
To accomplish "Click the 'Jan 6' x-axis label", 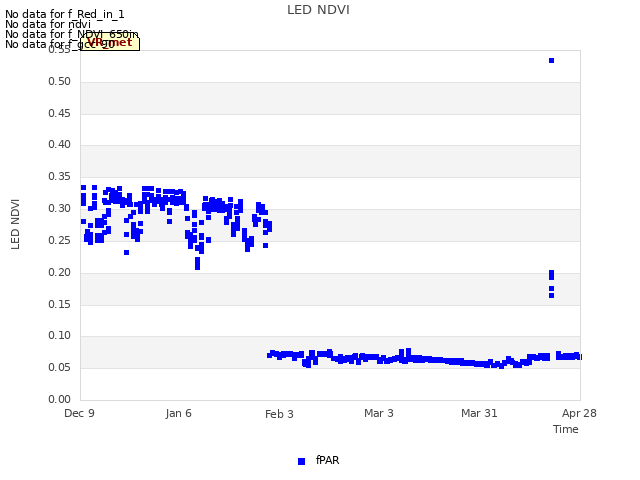I will pyautogui.click(x=178, y=413).
